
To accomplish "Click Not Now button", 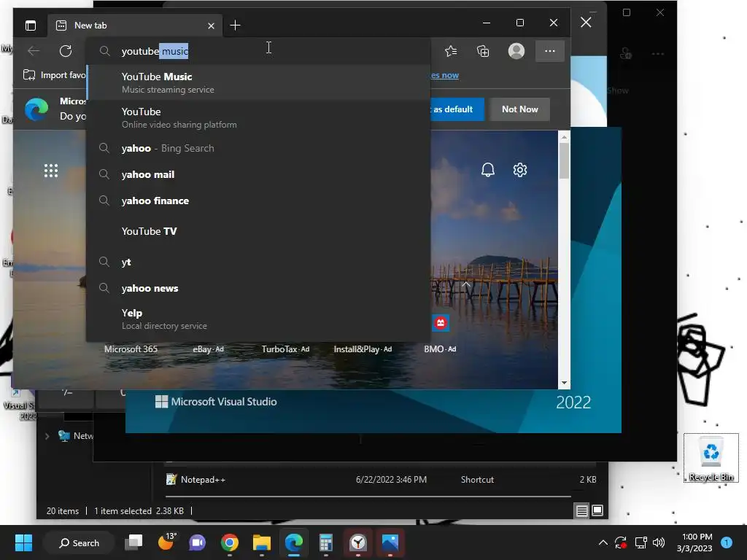I will click(x=519, y=109).
